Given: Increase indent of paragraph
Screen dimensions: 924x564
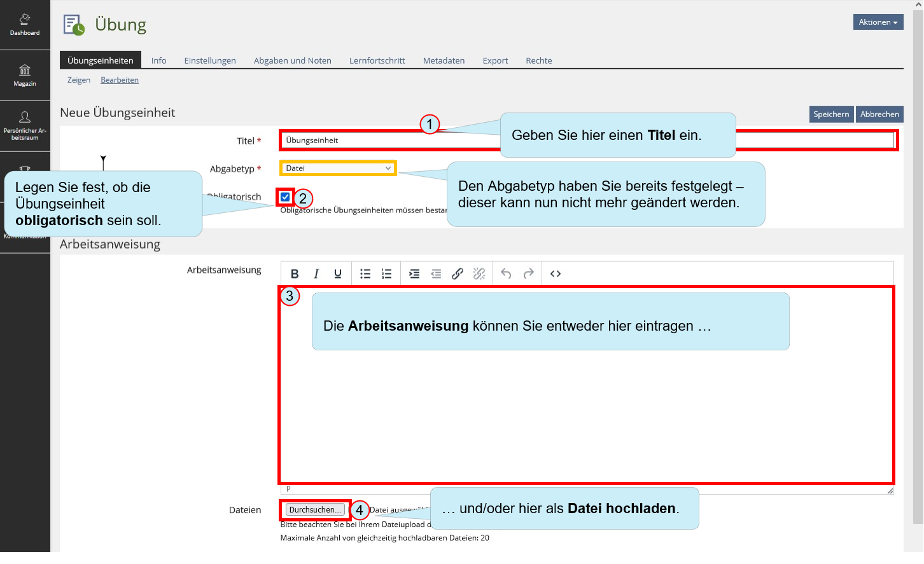Looking at the screenshot, I should click(414, 274).
